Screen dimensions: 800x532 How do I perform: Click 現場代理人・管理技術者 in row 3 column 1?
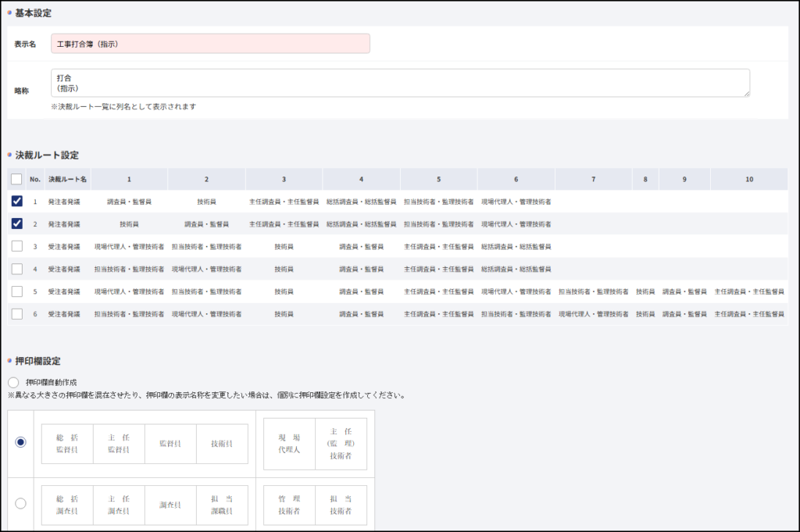[x=129, y=246]
